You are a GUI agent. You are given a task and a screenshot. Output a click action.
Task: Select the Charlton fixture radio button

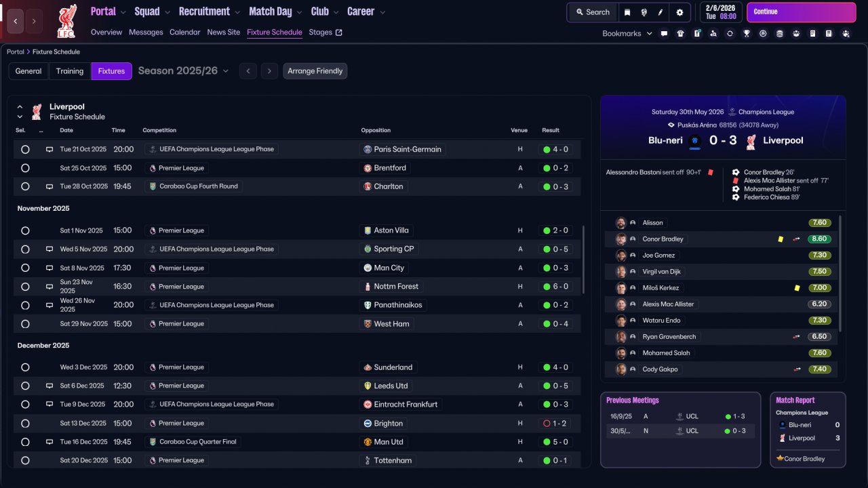[x=25, y=186]
